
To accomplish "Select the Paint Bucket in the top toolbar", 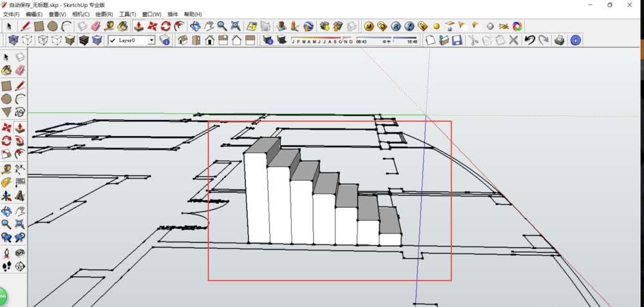I will [x=122, y=26].
